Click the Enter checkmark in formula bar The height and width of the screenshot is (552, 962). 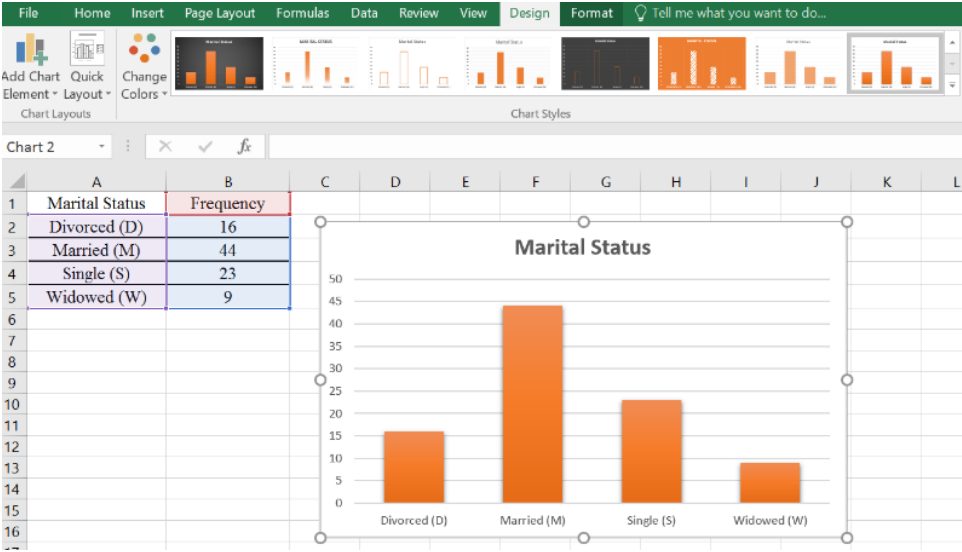[206, 147]
